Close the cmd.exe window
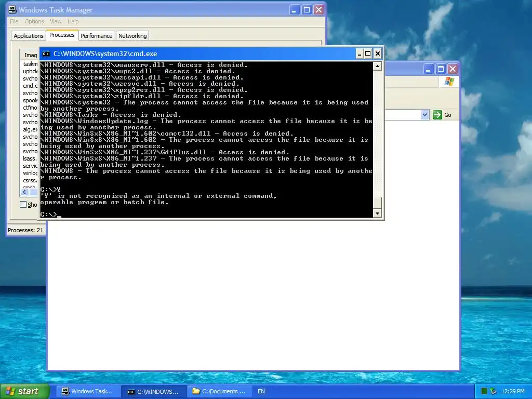The height and width of the screenshot is (399, 532). pyautogui.click(x=377, y=54)
